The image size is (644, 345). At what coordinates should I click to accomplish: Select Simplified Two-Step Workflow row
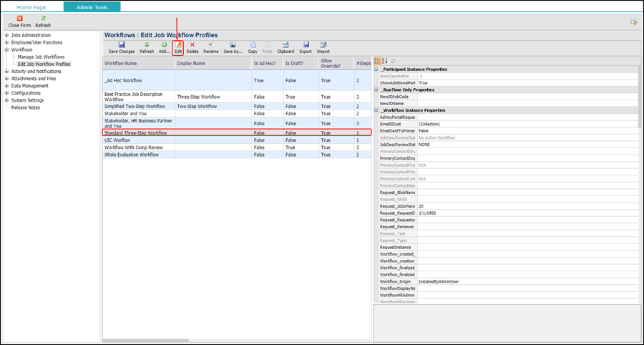click(x=237, y=107)
